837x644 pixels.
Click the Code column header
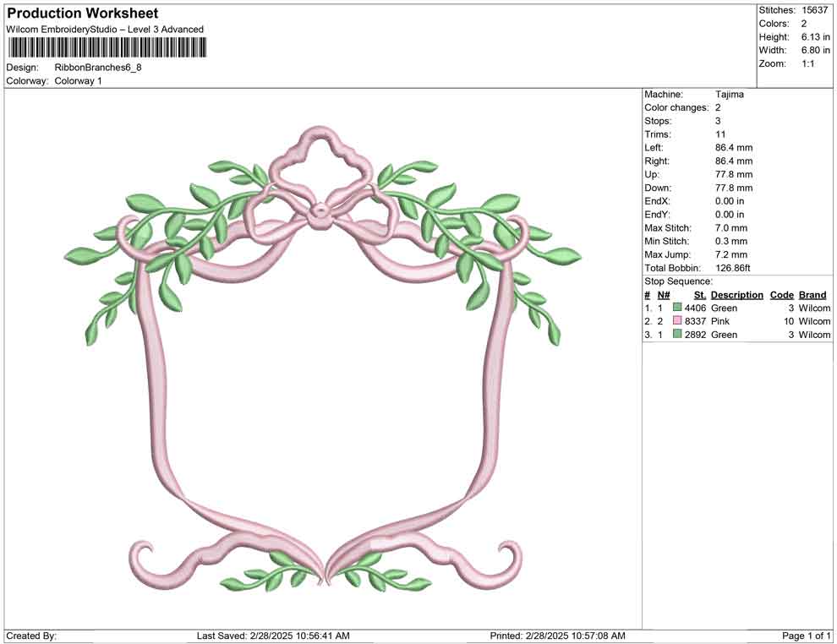[782, 295]
